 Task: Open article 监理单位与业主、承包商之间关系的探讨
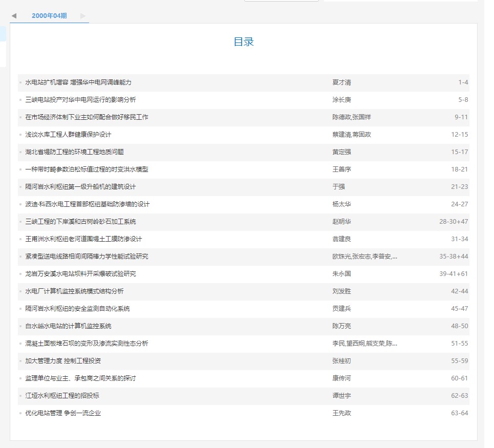[x=80, y=378]
